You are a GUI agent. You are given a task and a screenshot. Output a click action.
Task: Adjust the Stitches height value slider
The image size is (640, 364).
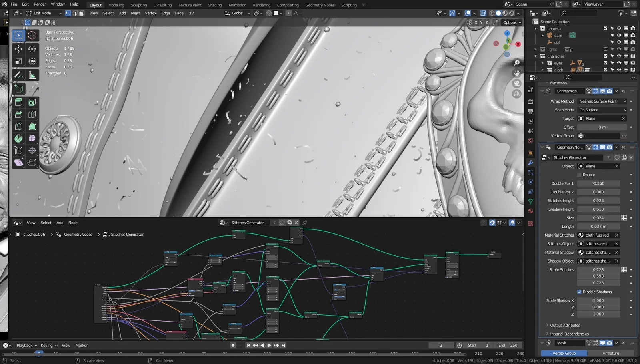tap(598, 200)
